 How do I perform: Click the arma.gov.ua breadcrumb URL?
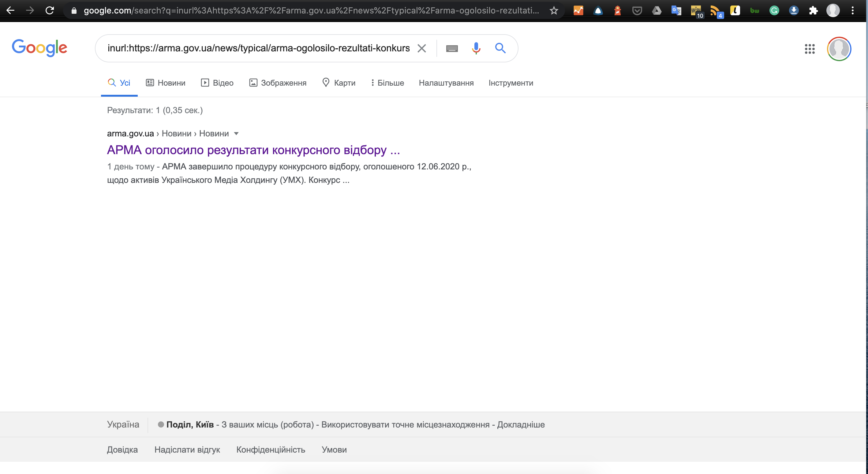[x=130, y=134]
